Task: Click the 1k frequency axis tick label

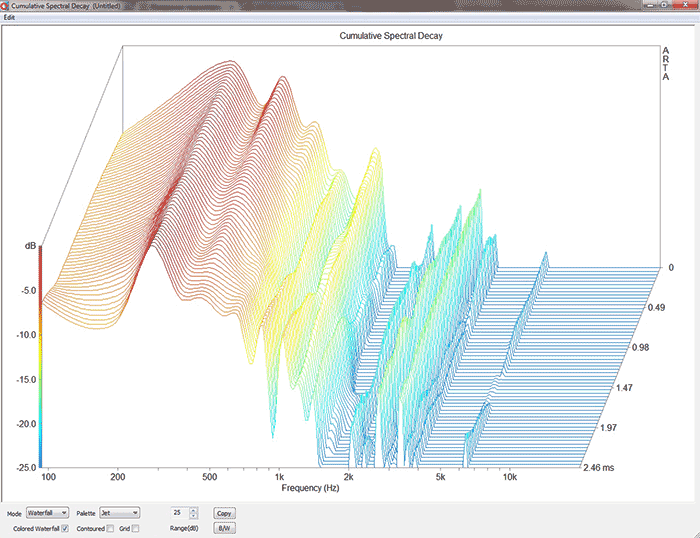Action: [x=279, y=477]
